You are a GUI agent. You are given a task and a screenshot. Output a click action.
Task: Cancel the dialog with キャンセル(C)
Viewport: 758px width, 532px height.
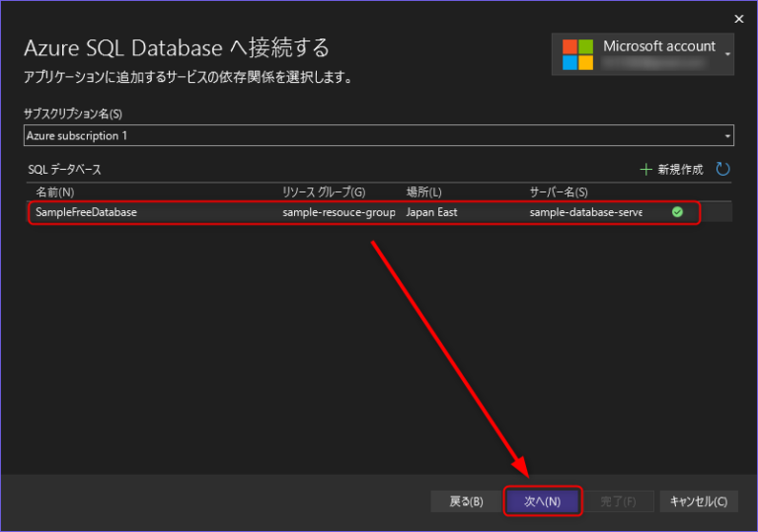698,501
